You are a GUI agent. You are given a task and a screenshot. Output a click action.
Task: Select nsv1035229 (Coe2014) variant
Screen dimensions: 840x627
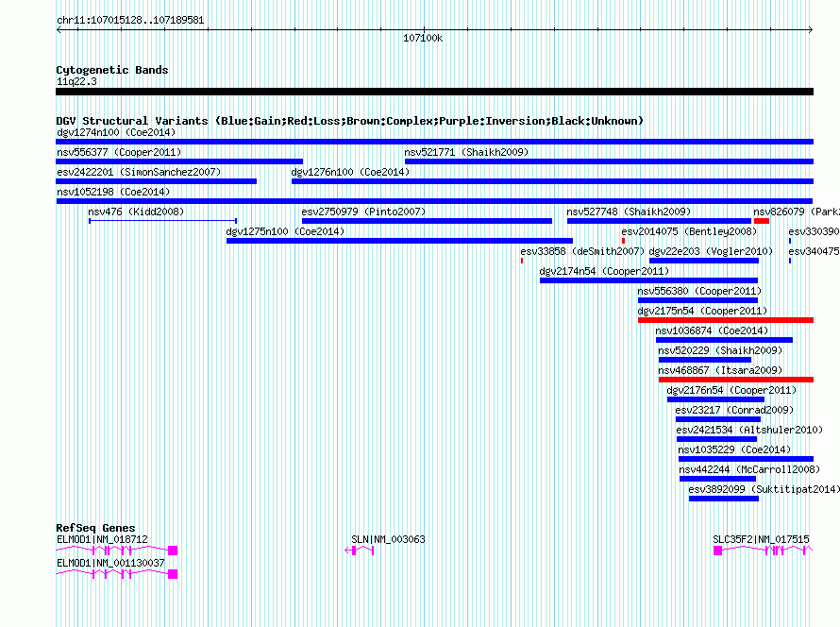pyautogui.click(x=746, y=459)
